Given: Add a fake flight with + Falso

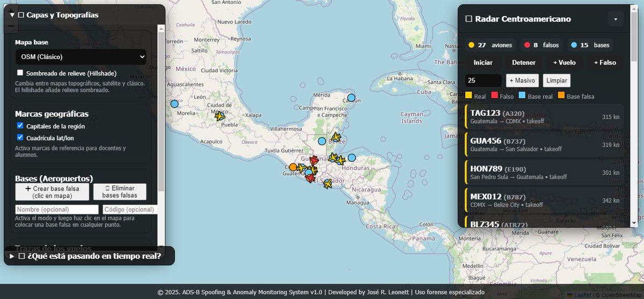Looking at the screenshot, I should click(x=605, y=63).
